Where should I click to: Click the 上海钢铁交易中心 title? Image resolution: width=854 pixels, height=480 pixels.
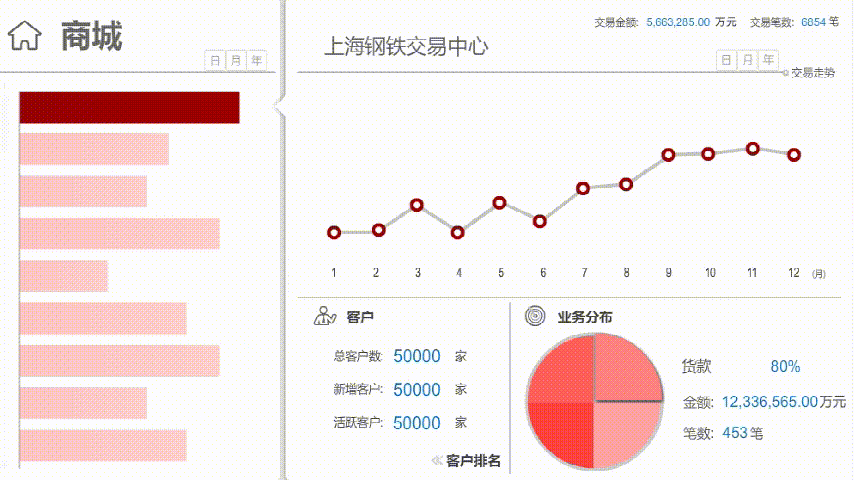point(406,46)
